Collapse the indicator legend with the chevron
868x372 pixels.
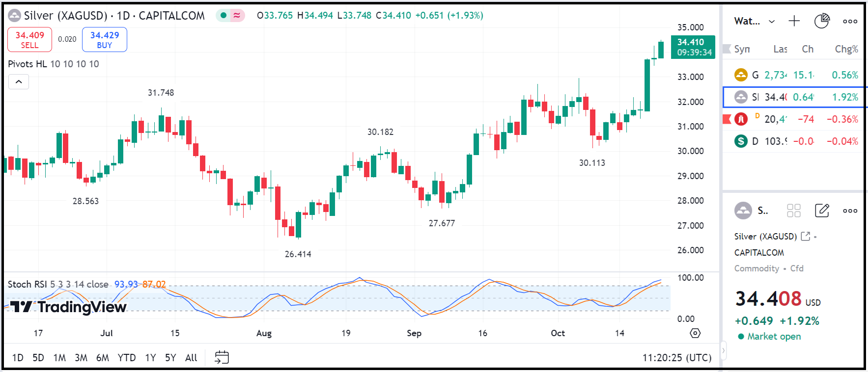[19, 81]
